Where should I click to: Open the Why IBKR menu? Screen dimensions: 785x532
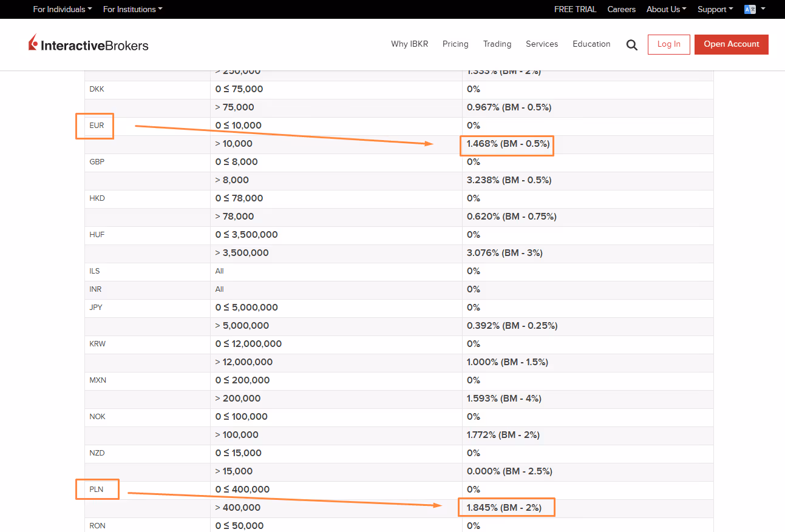(x=410, y=44)
